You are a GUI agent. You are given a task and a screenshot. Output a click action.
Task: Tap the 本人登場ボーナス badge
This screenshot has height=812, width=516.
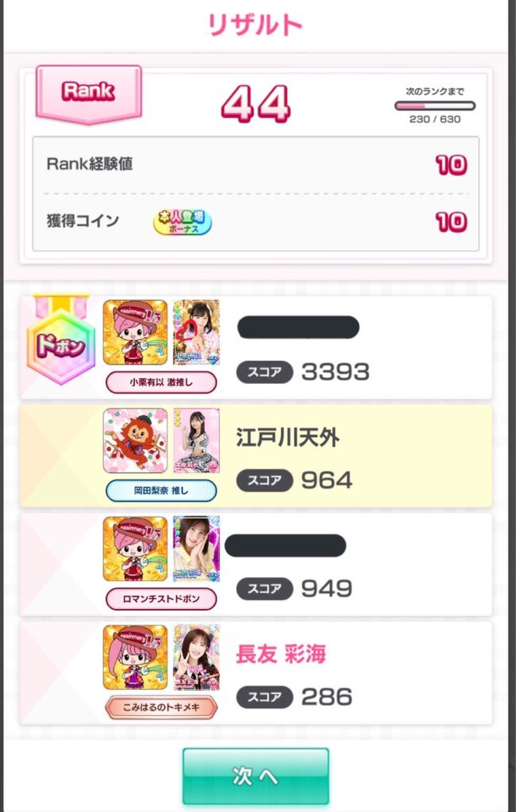click(x=182, y=222)
